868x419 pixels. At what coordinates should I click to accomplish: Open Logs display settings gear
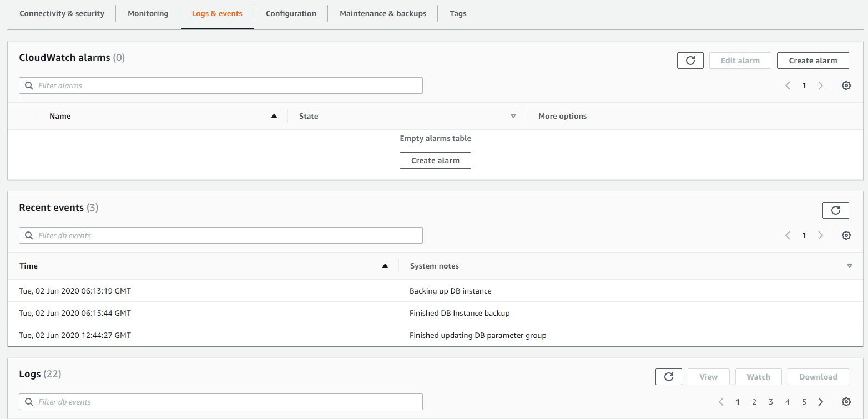pos(846,401)
